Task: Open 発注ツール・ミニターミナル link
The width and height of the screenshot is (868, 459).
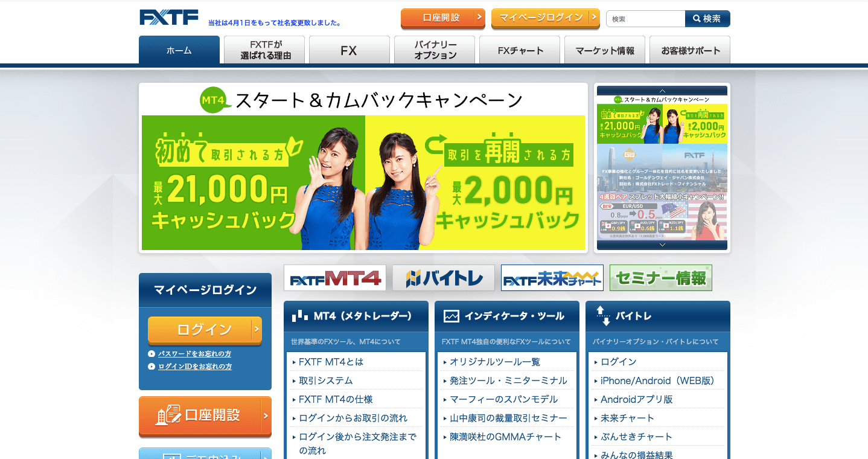Action: tap(508, 380)
